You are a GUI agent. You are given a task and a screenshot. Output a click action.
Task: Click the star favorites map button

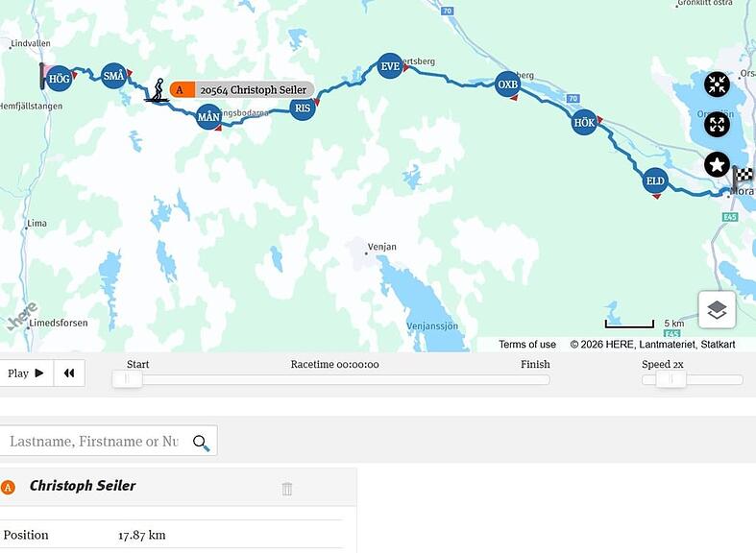(717, 164)
